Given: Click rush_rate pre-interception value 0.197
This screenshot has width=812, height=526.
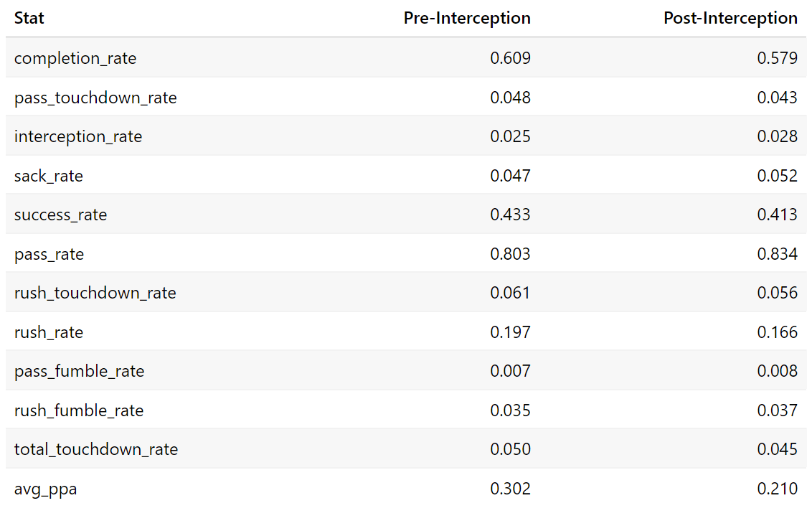Looking at the screenshot, I should (x=510, y=332).
